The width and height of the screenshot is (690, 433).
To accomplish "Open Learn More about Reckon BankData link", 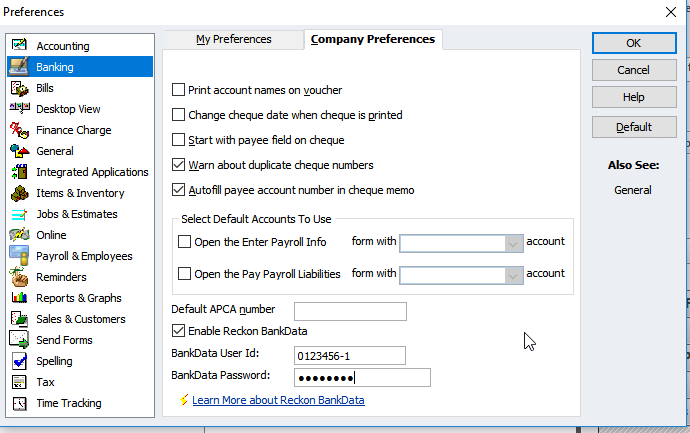I will pyautogui.click(x=278, y=400).
